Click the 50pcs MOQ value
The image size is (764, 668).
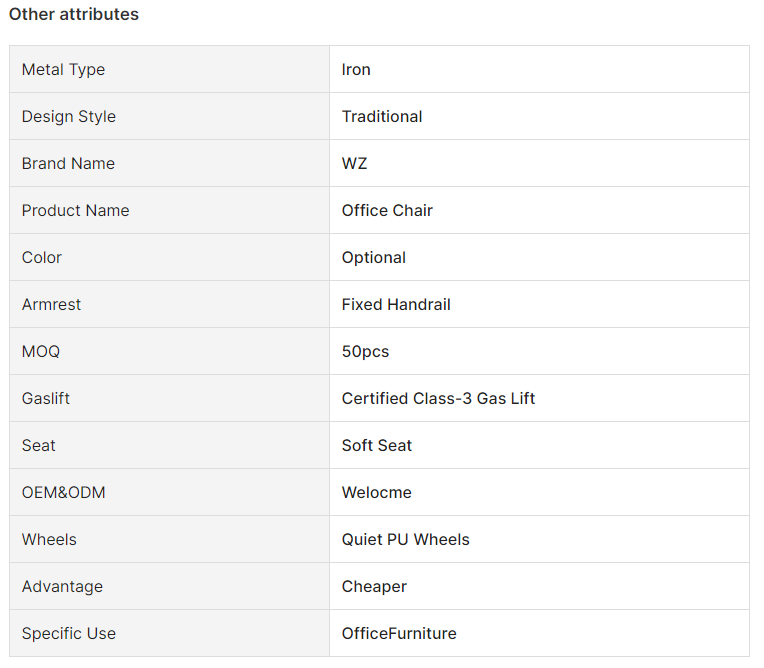click(365, 351)
